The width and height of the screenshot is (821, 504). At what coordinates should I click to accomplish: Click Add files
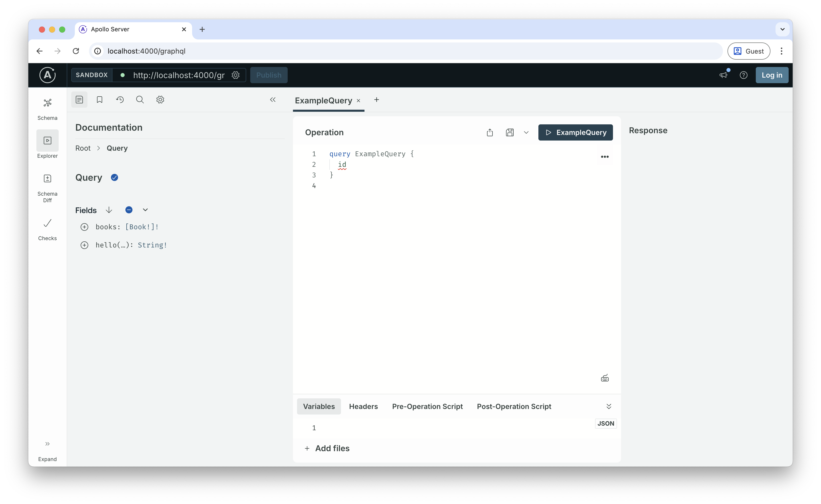tap(327, 448)
